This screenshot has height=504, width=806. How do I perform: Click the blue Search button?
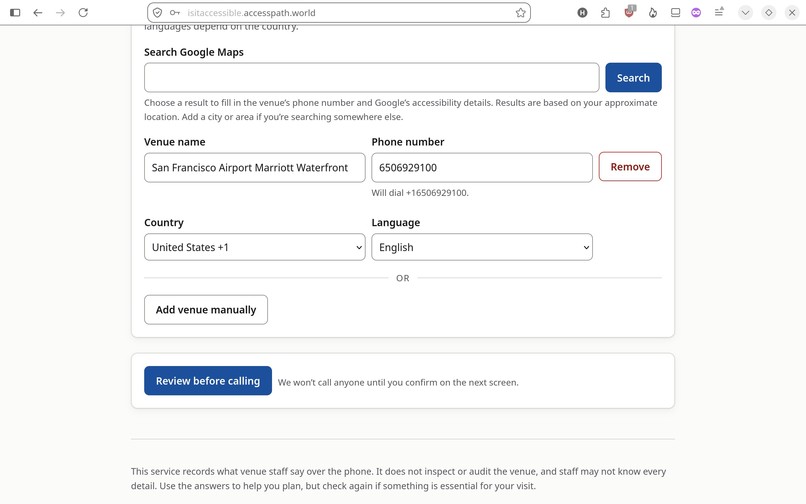633,78
